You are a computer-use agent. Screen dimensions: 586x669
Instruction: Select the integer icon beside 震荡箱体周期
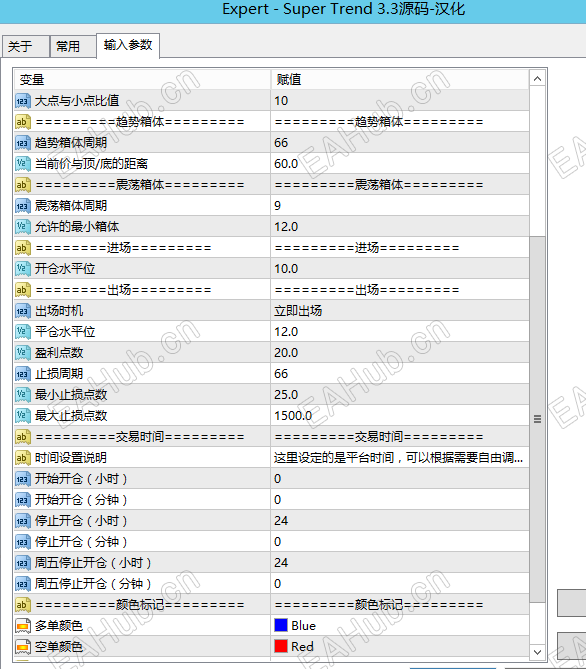[23, 206]
